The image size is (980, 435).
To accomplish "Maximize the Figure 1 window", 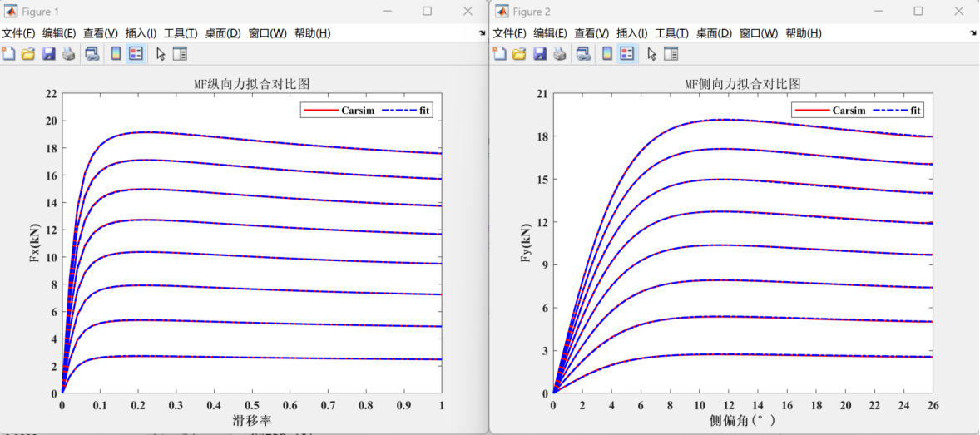I will 427,12.
